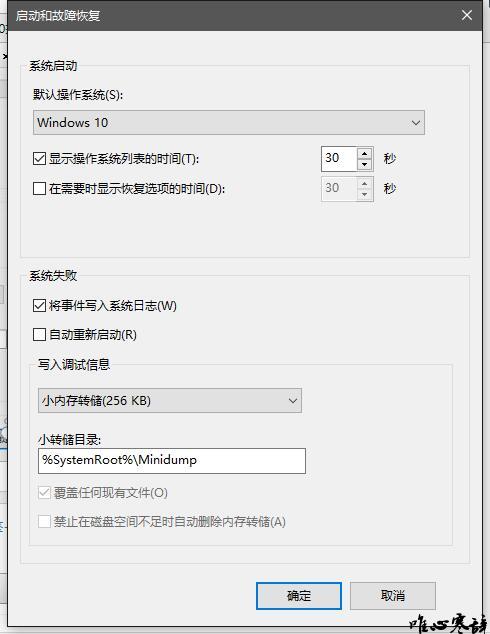
Task: Enable 在需要时显示恢复选项的时间 checkbox
Action: click(39, 188)
